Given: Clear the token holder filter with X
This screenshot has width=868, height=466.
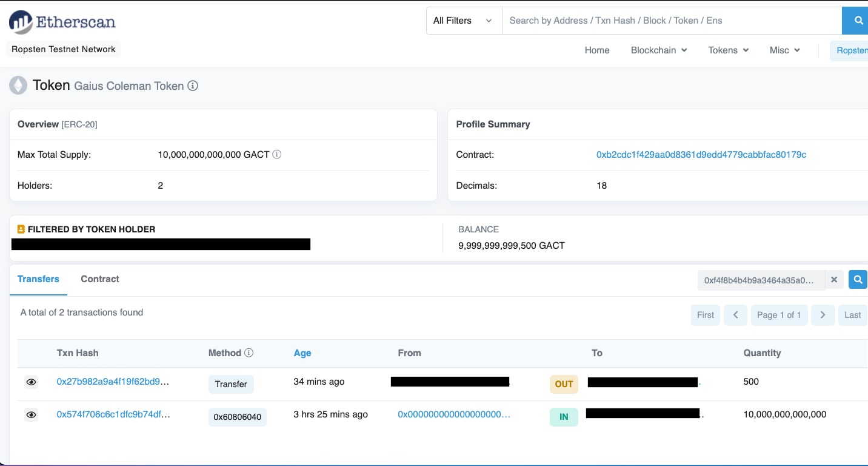Looking at the screenshot, I should click(x=834, y=280).
